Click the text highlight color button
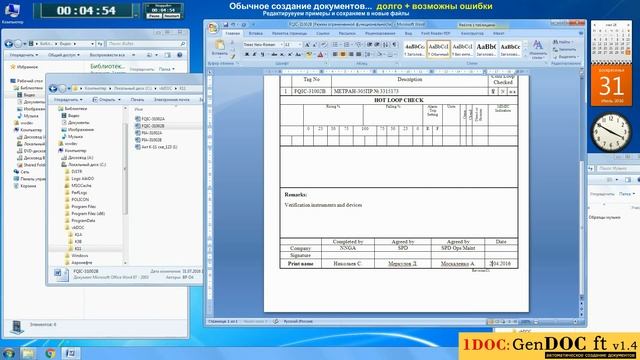The image size is (640, 360). (309, 54)
